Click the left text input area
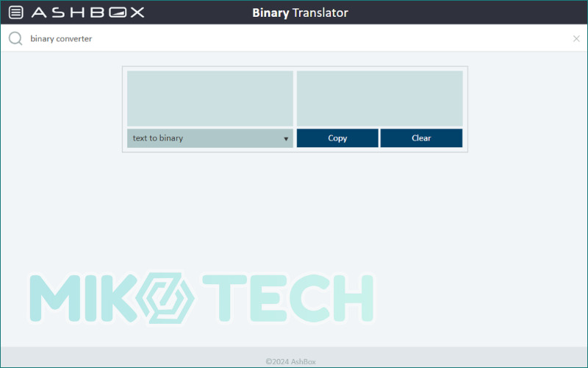The height and width of the screenshot is (368, 588). [210, 99]
